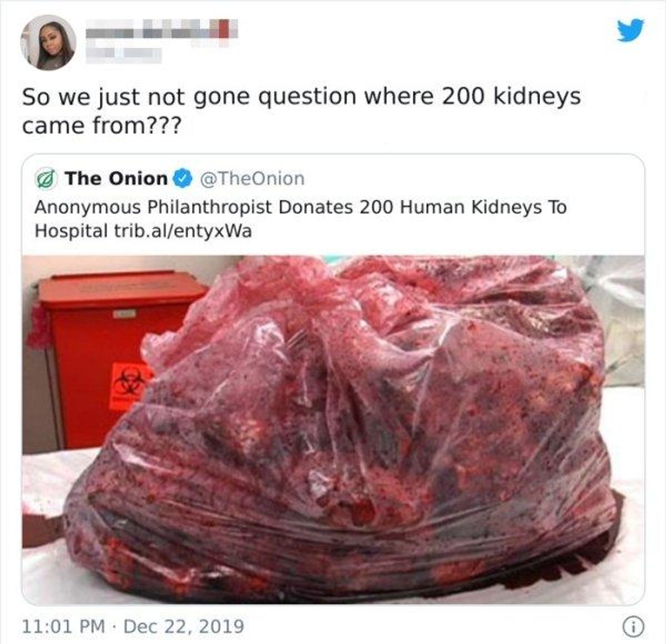Visit the @TheOnion handle
This screenshot has height=644, width=666.
pyautogui.click(x=252, y=179)
